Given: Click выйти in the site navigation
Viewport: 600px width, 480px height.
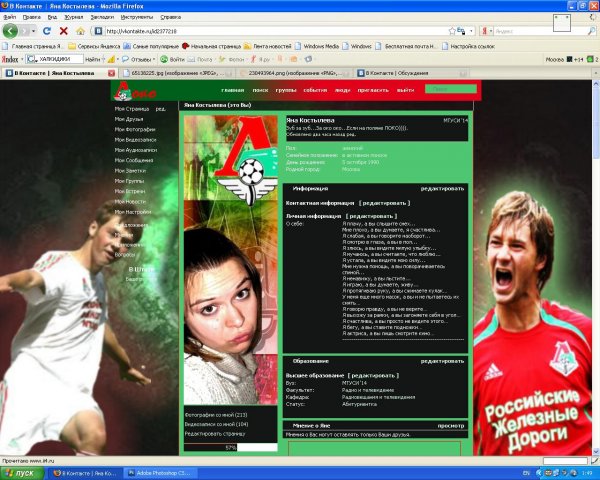Looking at the screenshot, I should (405, 90).
